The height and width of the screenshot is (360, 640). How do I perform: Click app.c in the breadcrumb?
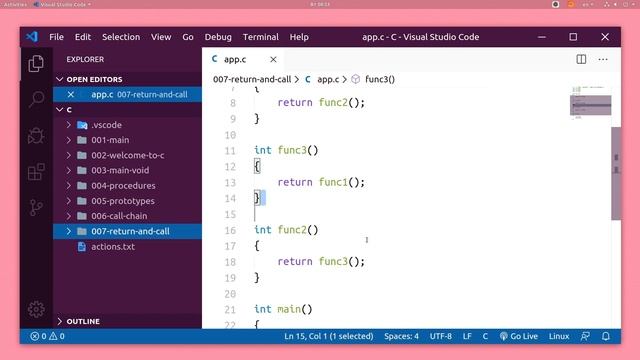(x=328, y=79)
